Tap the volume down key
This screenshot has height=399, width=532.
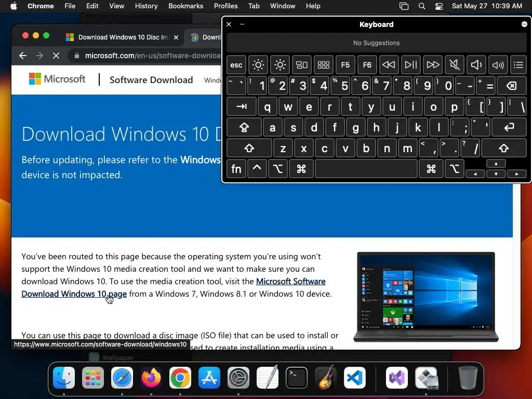coord(476,65)
